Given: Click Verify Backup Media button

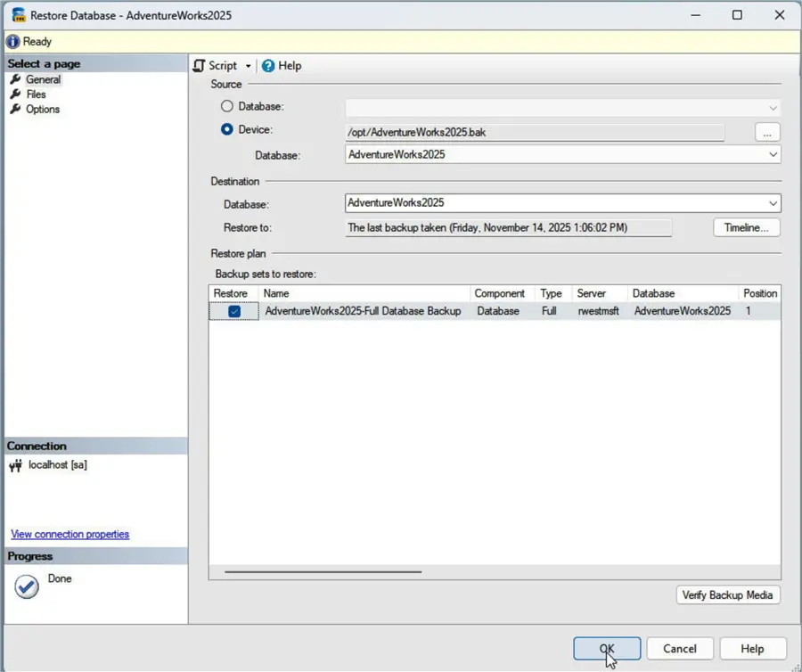Looking at the screenshot, I should [x=728, y=594].
